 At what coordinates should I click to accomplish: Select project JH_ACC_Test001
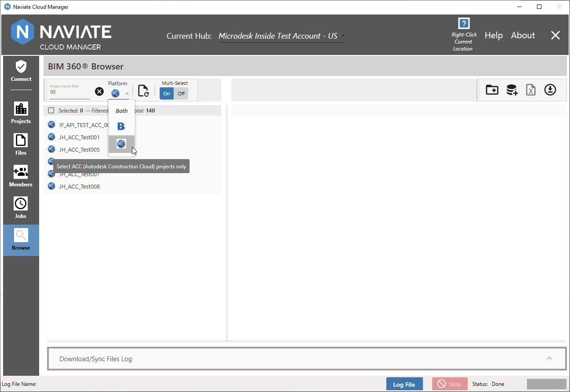coord(79,137)
